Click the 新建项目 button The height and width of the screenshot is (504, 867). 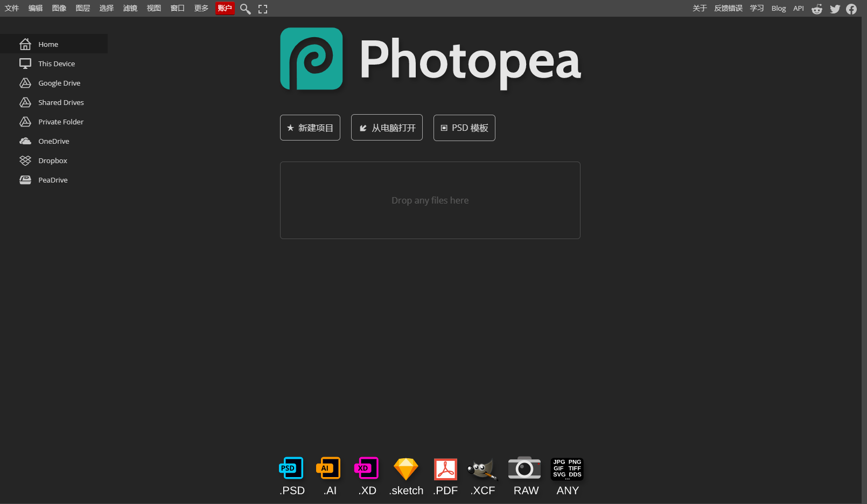(x=310, y=128)
